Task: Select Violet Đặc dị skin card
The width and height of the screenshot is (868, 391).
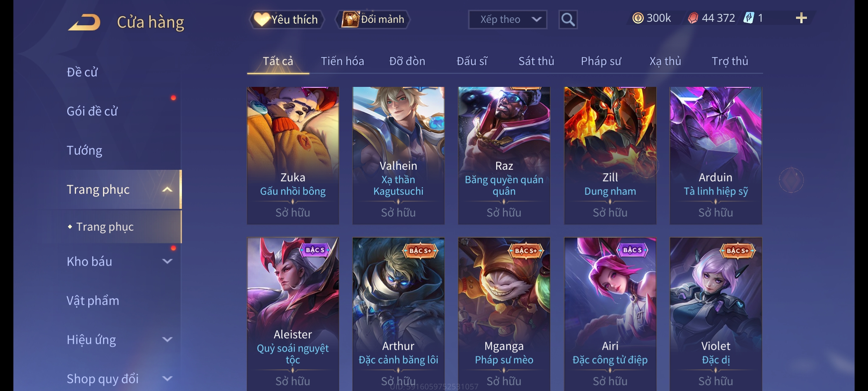Action: (x=716, y=314)
